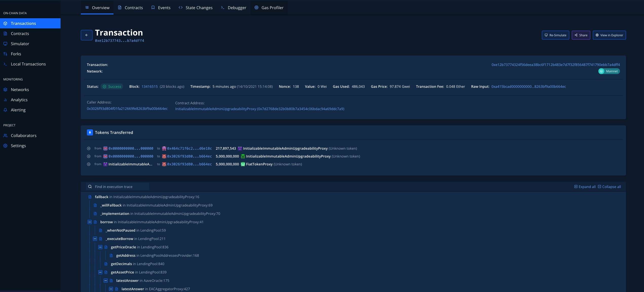The width and height of the screenshot is (644, 292).
Task: Click Collapse all in execution trace
Action: point(609,187)
